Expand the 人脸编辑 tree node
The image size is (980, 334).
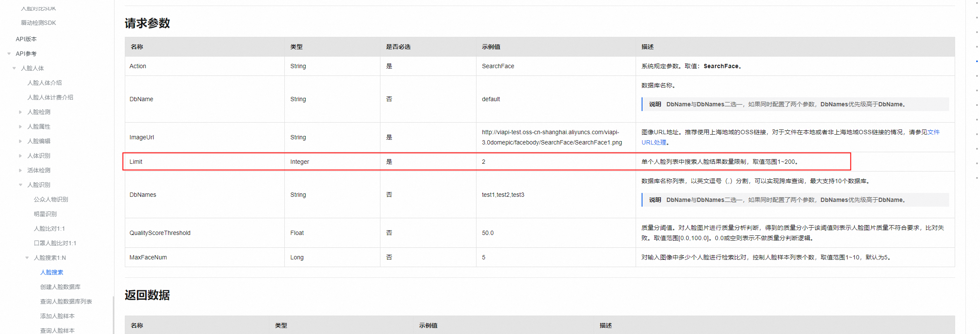point(20,141)
